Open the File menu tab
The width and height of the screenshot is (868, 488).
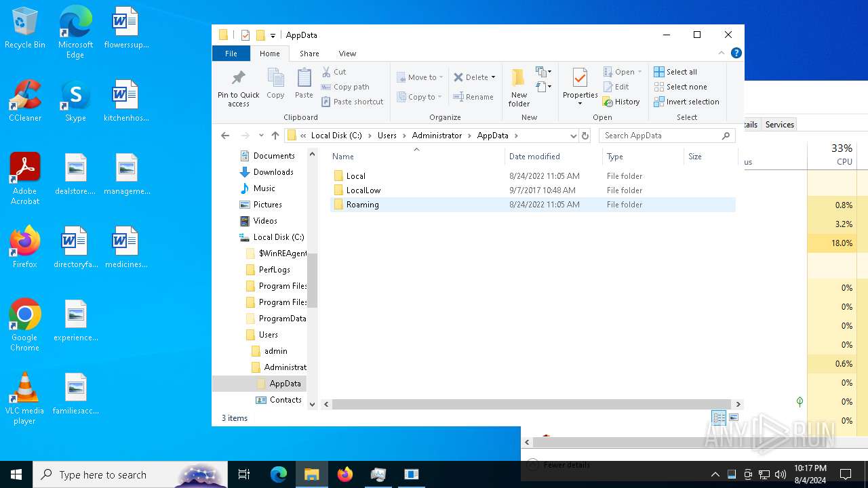tap(231, 54)
